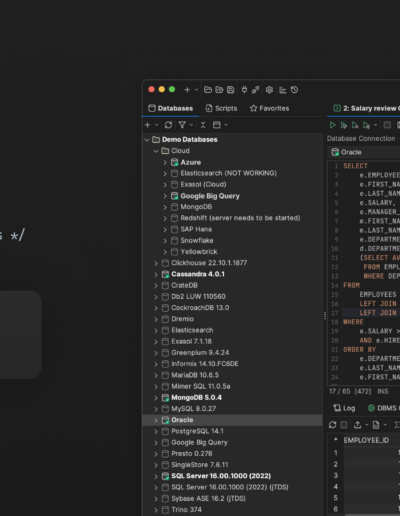Click the disconnect broken-plug icon
The height and width of the screenshot is (516, 400).
click(256, 90)
